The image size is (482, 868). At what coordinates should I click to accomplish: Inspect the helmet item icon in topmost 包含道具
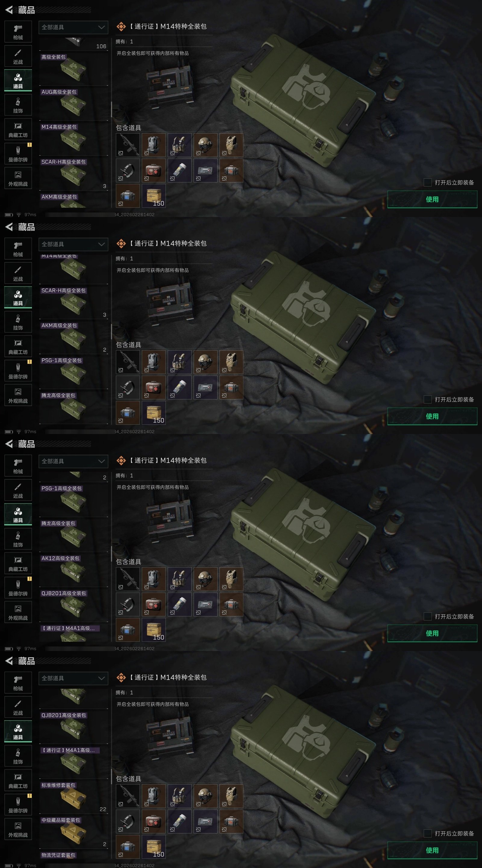coord(205,145)
